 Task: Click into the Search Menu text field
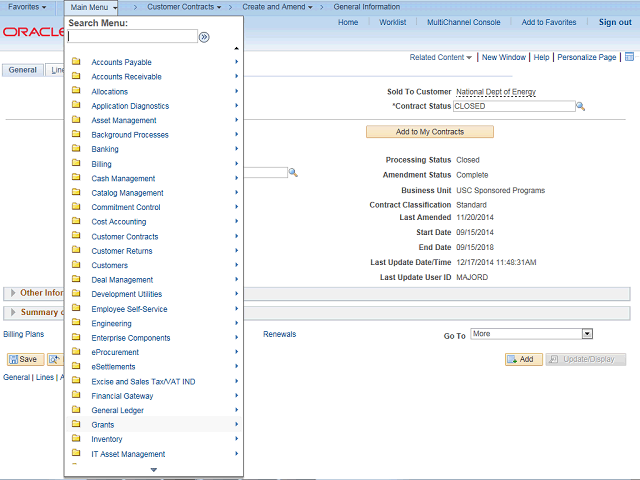tap(132, 36)
